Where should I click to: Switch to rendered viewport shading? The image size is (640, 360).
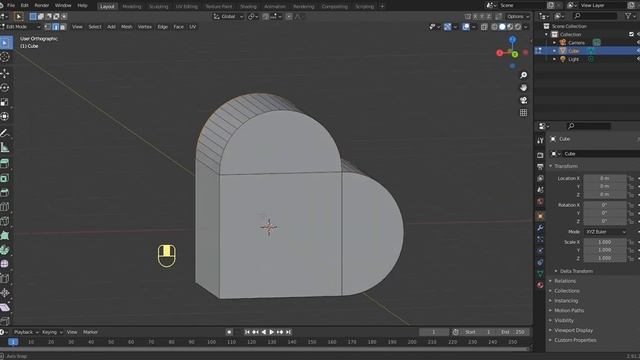coord(518,27)
